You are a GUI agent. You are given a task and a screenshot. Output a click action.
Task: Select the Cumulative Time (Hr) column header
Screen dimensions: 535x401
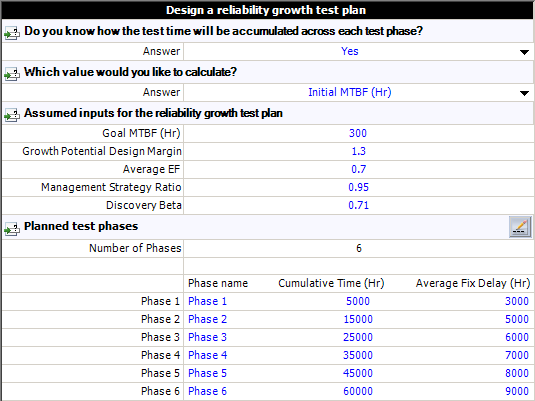pos(331,283)
